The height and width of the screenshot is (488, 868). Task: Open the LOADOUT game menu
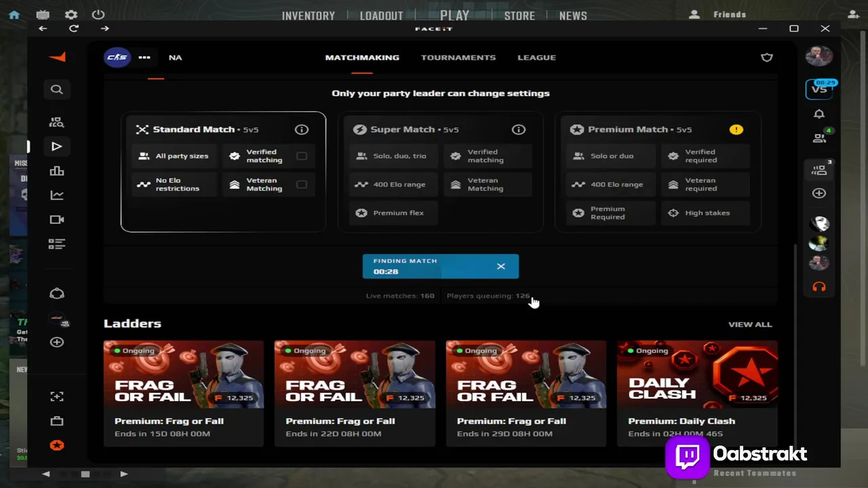click(382, 16)
